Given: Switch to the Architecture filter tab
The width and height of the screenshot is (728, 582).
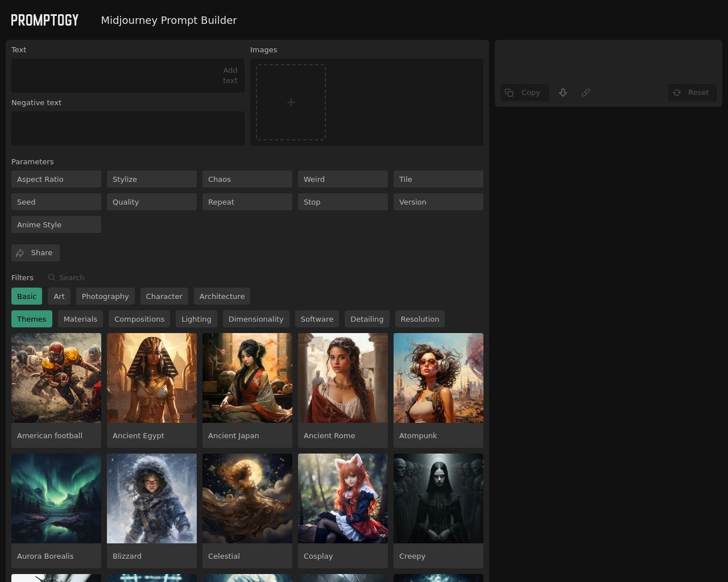Looking at the screenshot, I should 222,296.
